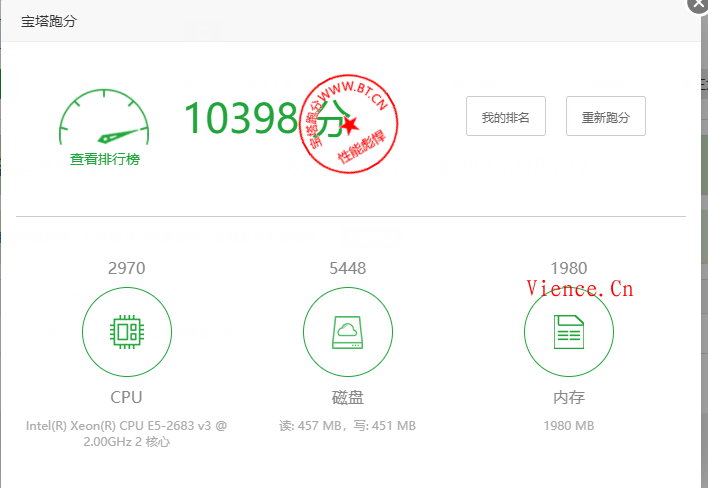Click the 宝塔跑分 dialog title
This screenshot has height=488, width=708.
[49, 21]
